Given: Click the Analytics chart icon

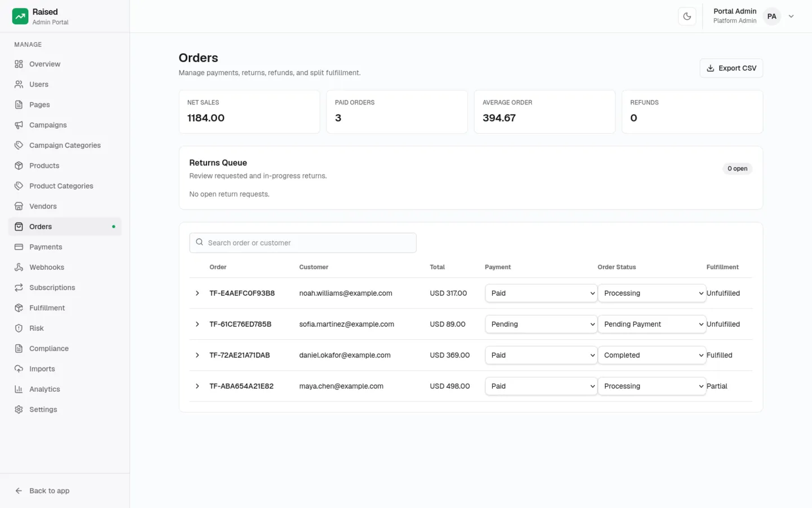Looking at the screenshot, I should (19, 389).
